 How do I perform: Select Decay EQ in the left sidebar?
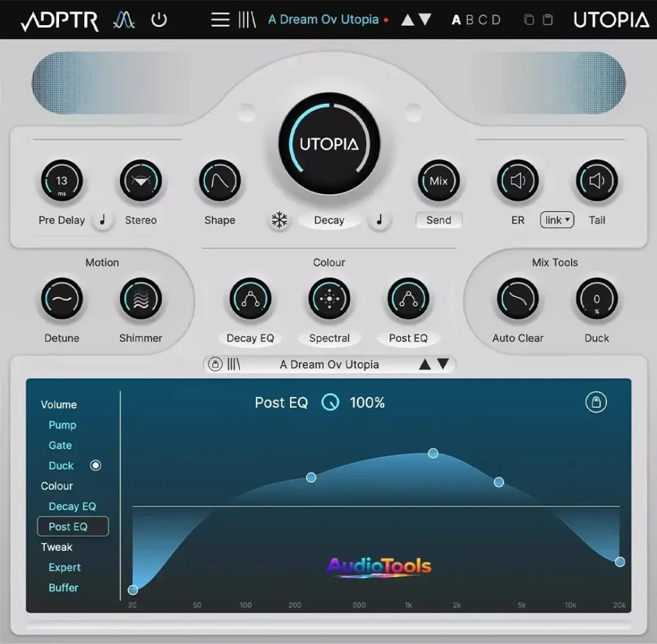(x=73, y=506)
